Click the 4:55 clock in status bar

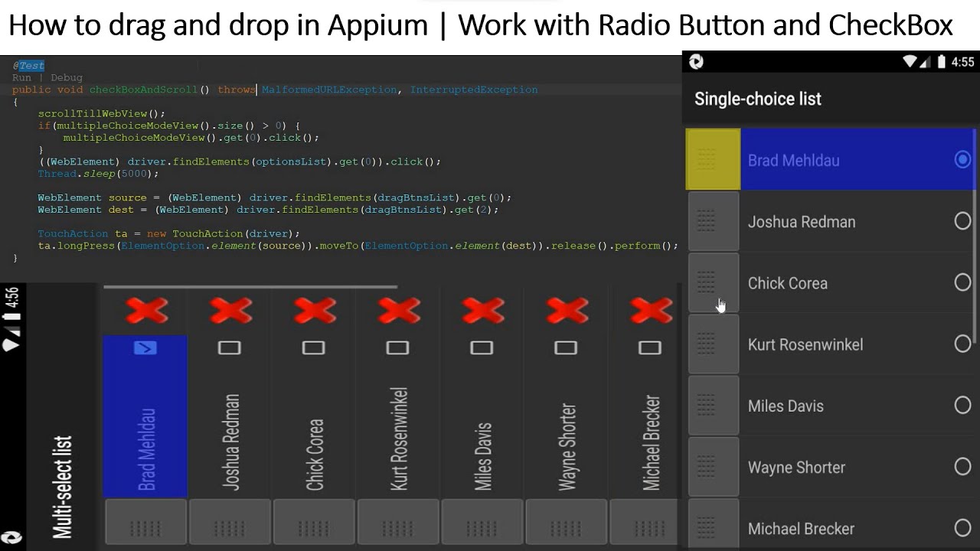point(962,62)
